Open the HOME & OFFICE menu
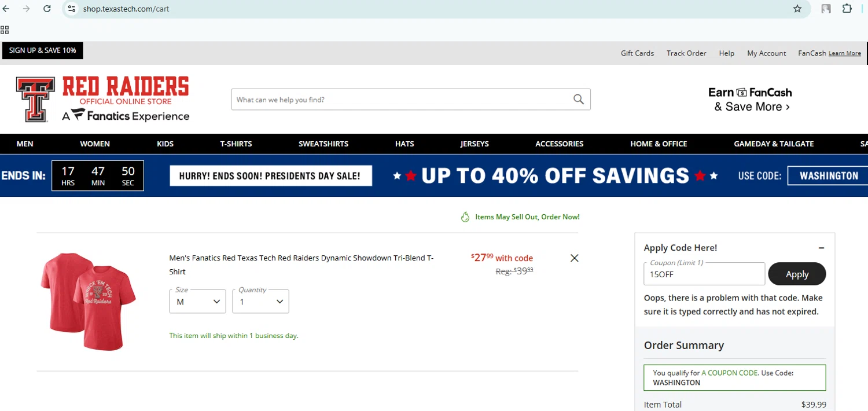This screenshot has width=868, height=411. (x=659, y=144)
